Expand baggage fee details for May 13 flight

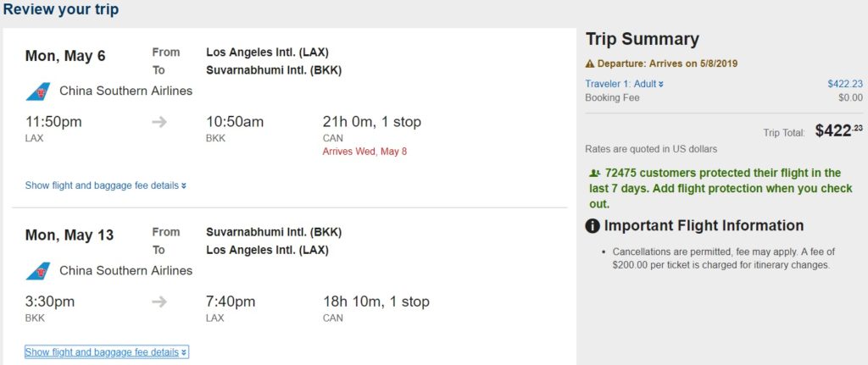106,352
